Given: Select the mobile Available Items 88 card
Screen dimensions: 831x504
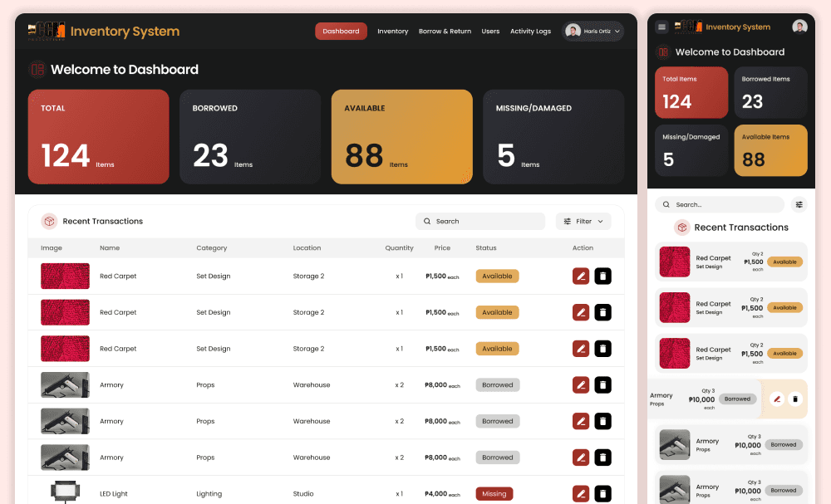Looking at the screenshot, I should point(770,150).
